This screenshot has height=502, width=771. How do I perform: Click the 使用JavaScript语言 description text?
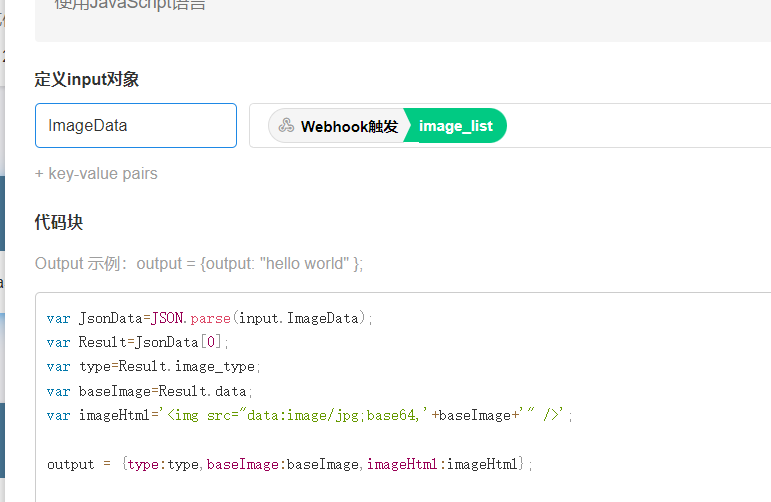[130, 5]
